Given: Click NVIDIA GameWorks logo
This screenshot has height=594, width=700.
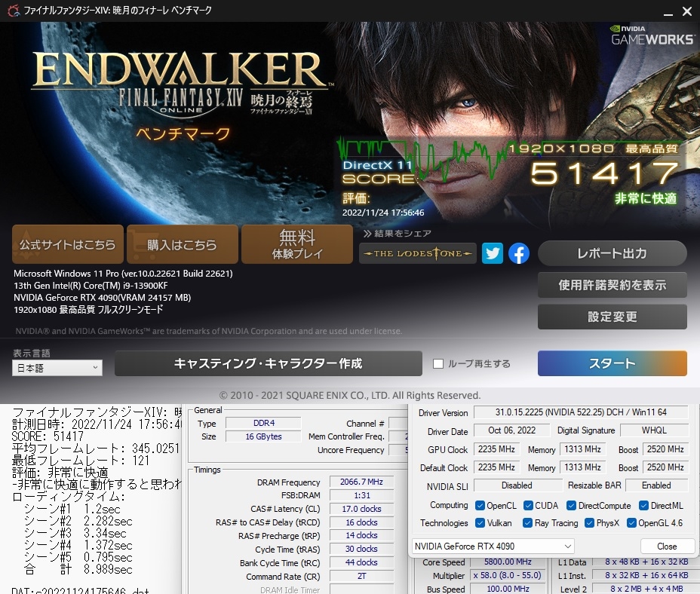Looking at the screenshot, I should [653, 35].
